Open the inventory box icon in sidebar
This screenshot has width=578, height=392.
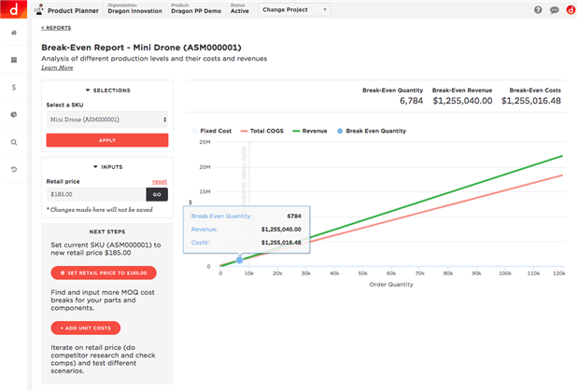coord(14,60)
